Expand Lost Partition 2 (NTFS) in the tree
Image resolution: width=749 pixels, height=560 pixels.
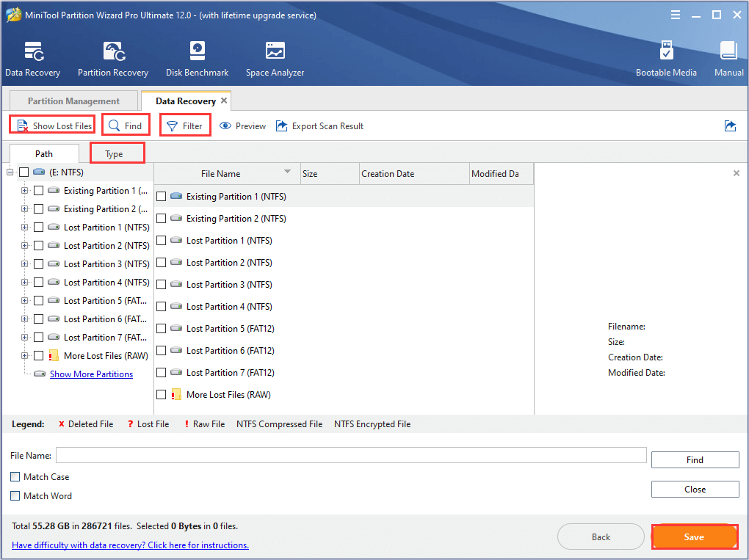click(x=24, y=245)
